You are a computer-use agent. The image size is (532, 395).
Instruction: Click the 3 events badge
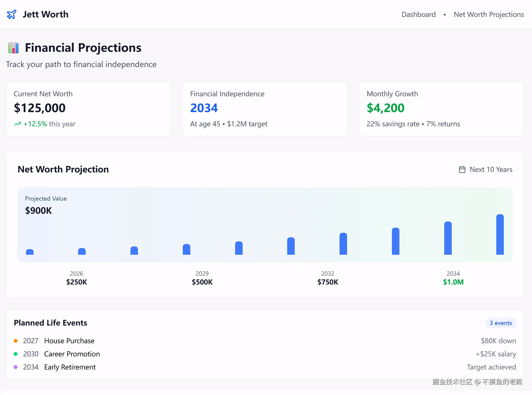[501, 323]
